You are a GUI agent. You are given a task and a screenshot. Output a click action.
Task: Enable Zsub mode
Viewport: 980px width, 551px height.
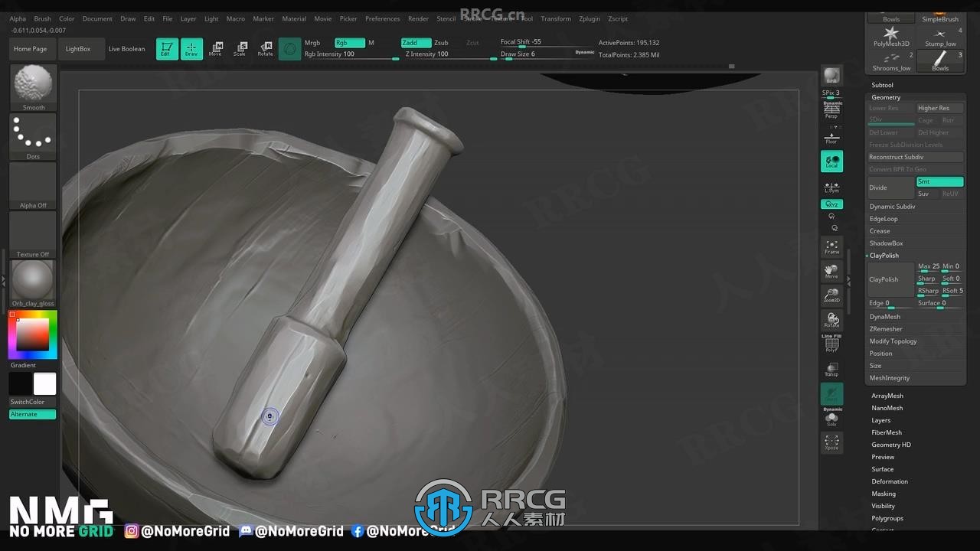click(441, 43)
